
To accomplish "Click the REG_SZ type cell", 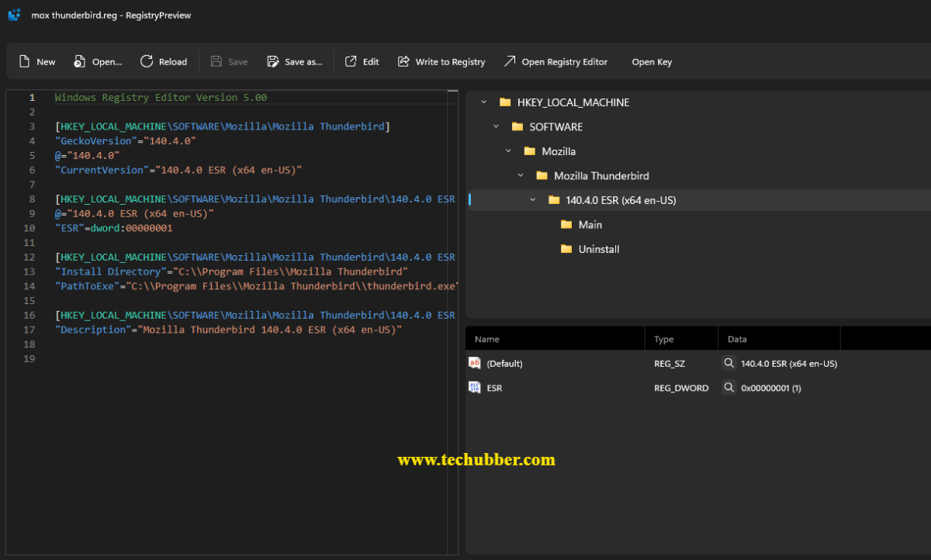I will (670, 364).
